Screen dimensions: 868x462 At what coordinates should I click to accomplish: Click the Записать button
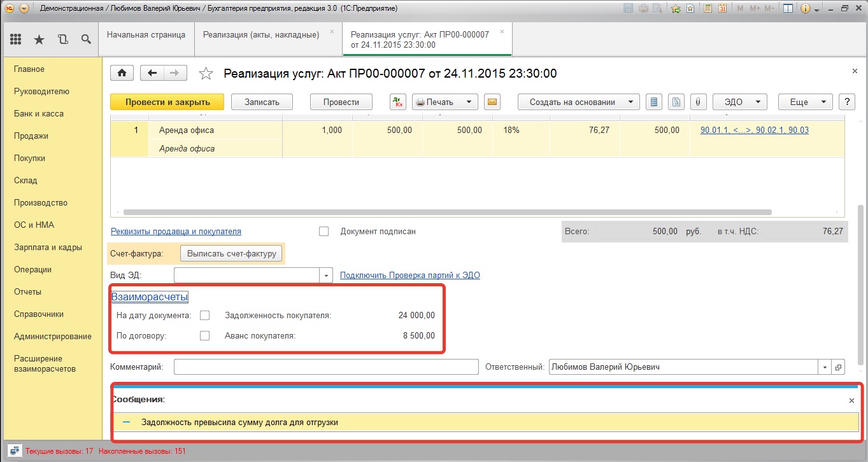click(262, 102)
